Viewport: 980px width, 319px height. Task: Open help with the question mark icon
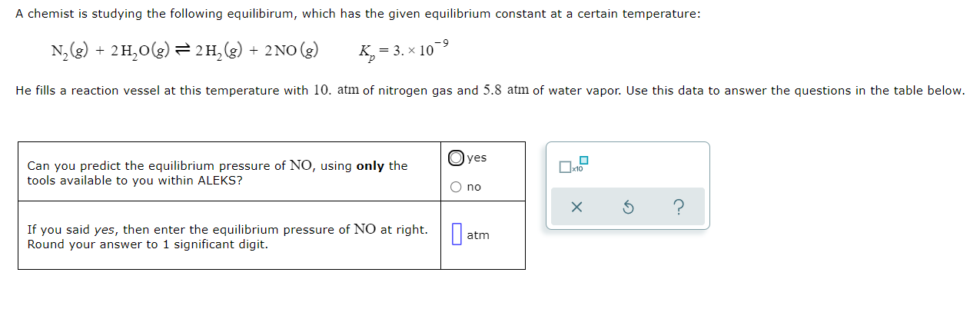pyautogui.click(x=679, y=208)
